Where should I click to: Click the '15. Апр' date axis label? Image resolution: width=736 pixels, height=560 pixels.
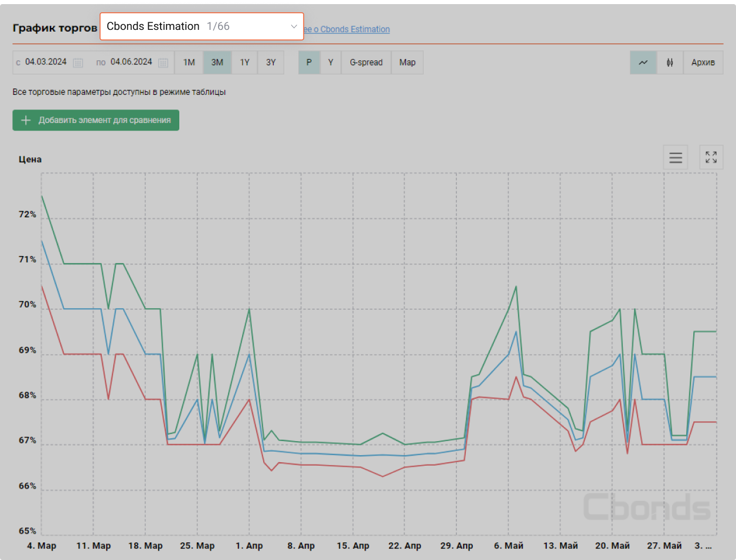click(x=353, y=546)
